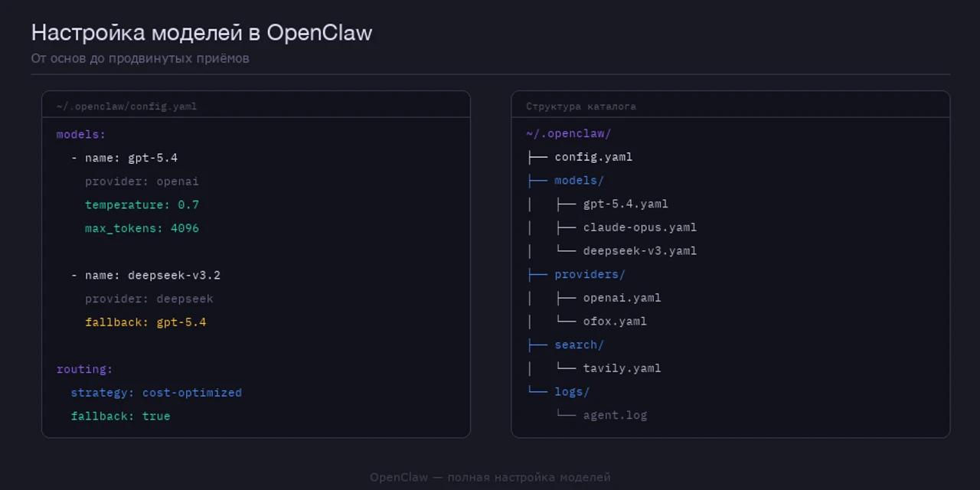Select the 'temperature: 0.7' line
The image size is (980, 490).
pyautogui.click(x=142, y=205)
